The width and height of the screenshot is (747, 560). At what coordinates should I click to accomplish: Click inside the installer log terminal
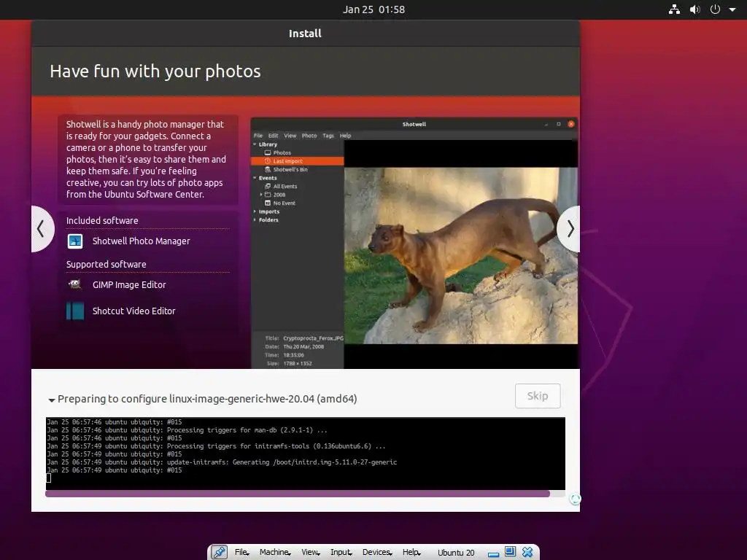pyautogui.click(x=305, y=454)
